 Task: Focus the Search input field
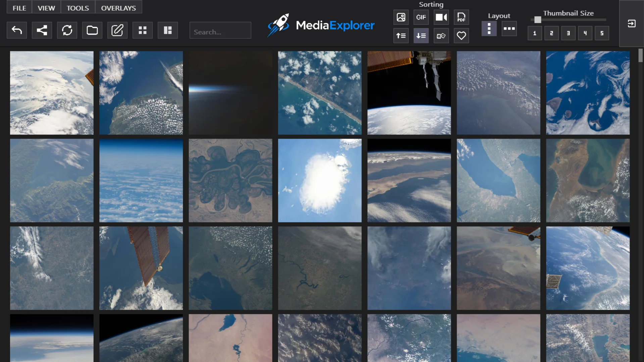(220, 31)
